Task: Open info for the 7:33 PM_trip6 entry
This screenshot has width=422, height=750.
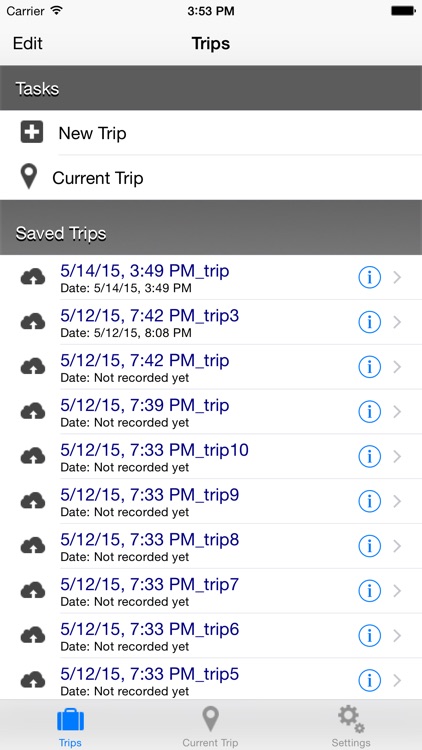Action: click(x=369, y=635)
